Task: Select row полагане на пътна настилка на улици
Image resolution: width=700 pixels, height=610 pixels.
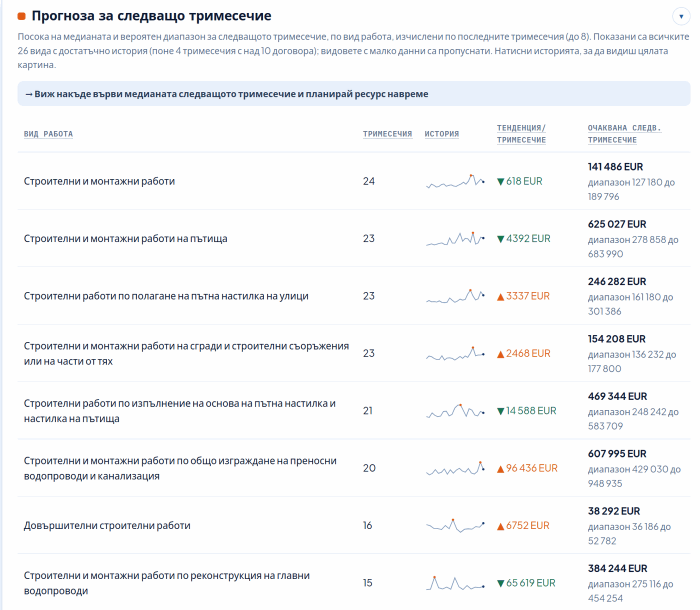Action: 354,296
